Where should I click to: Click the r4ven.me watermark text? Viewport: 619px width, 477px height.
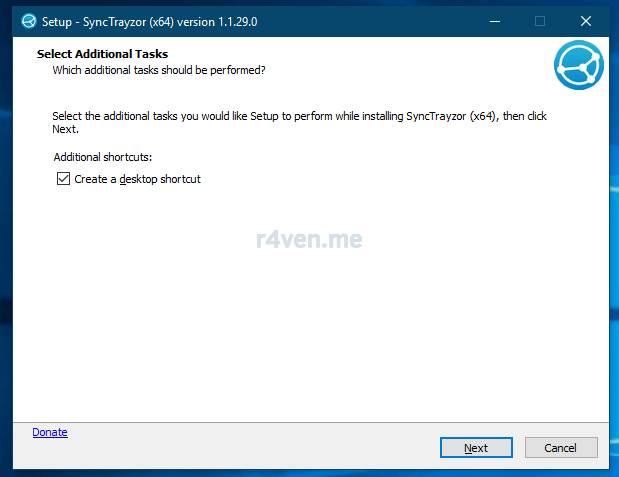click(x=309, y=239)
